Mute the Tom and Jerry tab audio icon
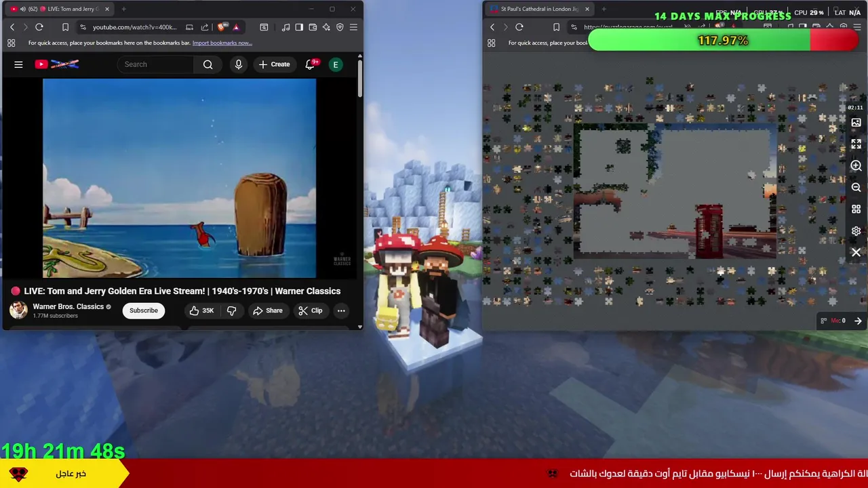This screenshot has width=868, height=488. [22, 9]
